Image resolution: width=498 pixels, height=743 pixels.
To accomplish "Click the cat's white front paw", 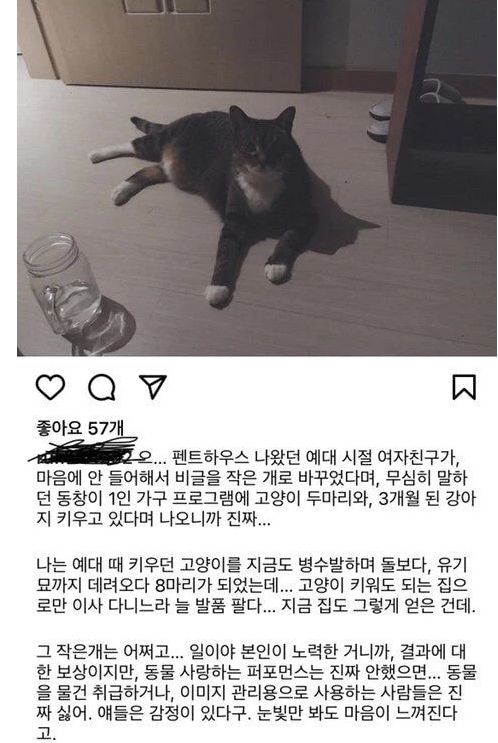I will click(218, 295).
